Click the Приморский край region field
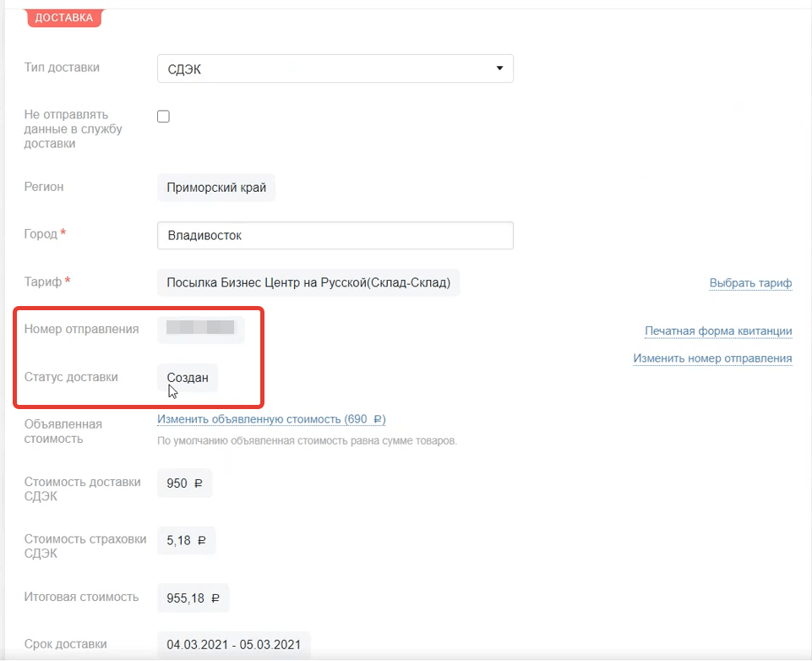 tap(216, 188)
